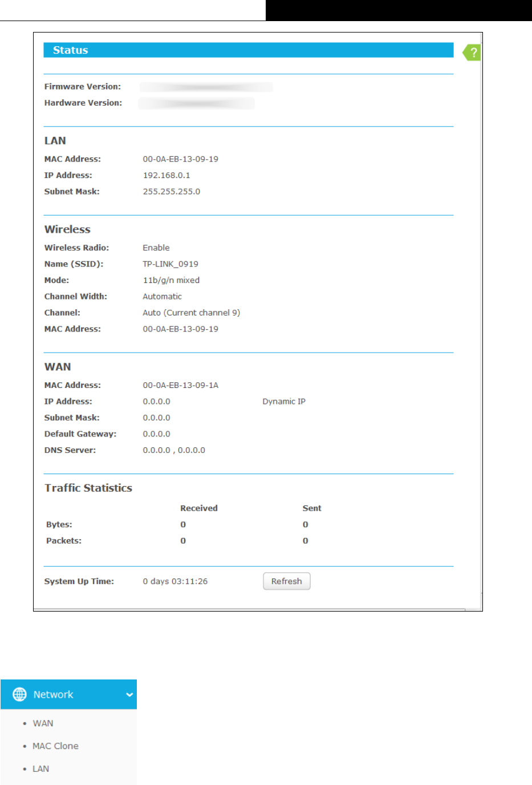Click the Sent column header
Screen dimensions: 532x785
312,508
